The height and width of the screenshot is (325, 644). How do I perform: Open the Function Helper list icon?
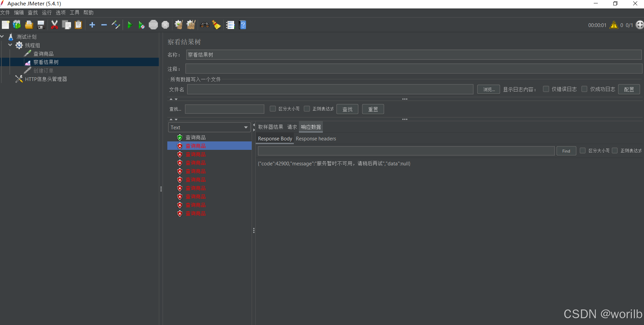[x=230, y=25]
